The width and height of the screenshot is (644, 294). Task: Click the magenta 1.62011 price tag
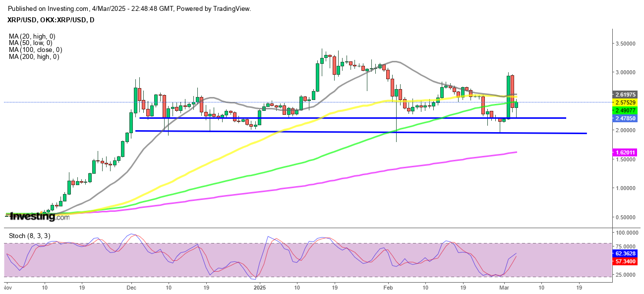click(x=624, y=153)
